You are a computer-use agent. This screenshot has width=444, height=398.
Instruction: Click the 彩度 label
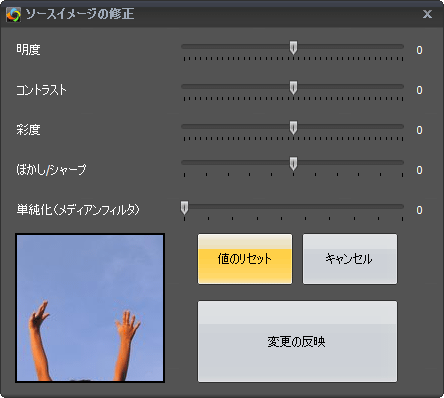coord(28,130)
